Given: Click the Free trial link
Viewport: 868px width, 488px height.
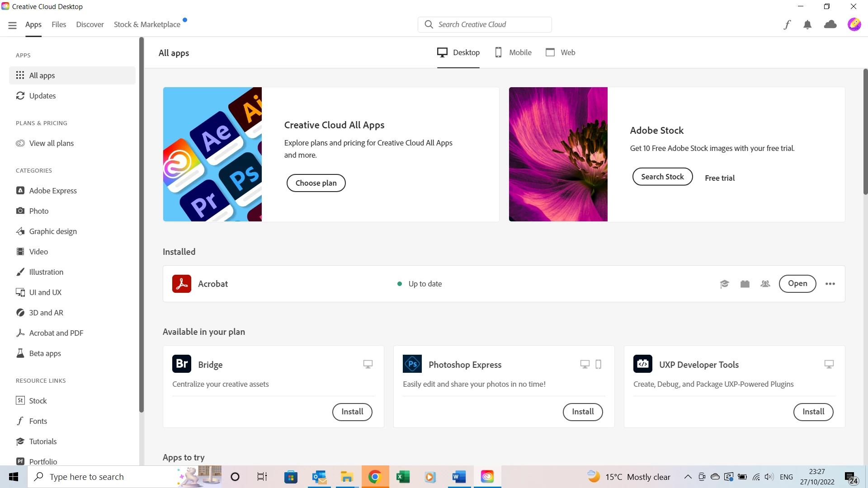Looking at the screenshot, I should click(720, 178).
